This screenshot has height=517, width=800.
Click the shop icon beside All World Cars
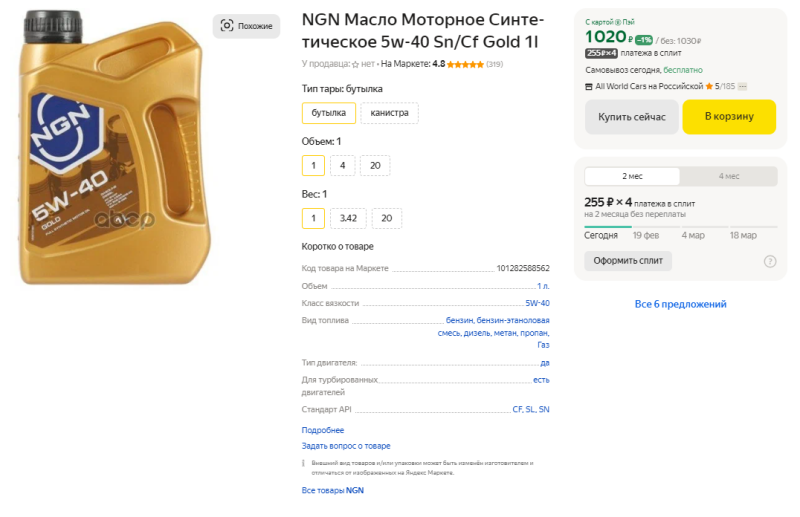[x=589, y=87]
